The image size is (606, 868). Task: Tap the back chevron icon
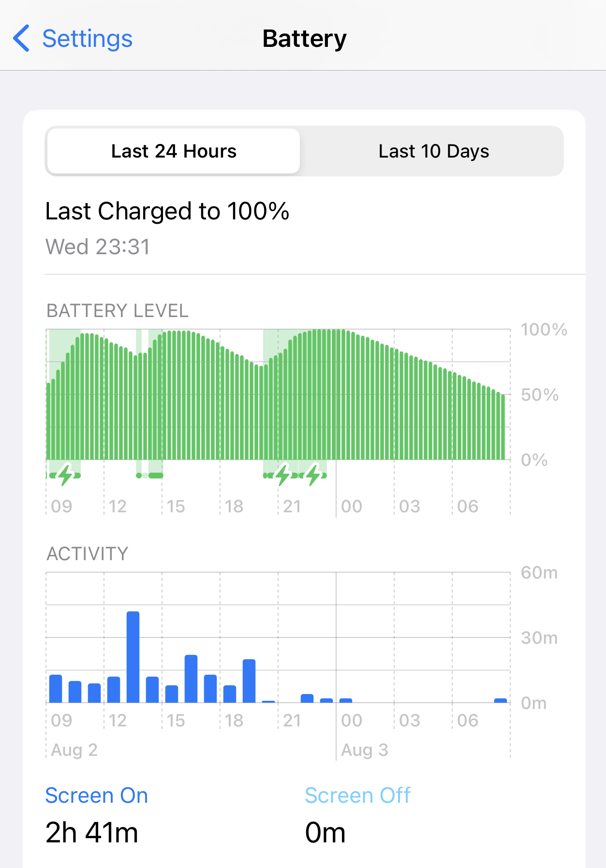click(x=21, y=38)
